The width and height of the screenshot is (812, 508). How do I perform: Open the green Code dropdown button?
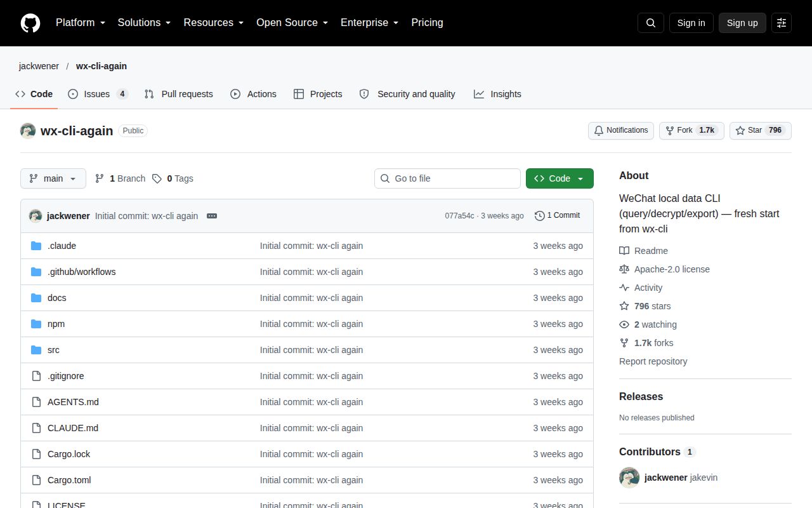click(x=560, y=178)
